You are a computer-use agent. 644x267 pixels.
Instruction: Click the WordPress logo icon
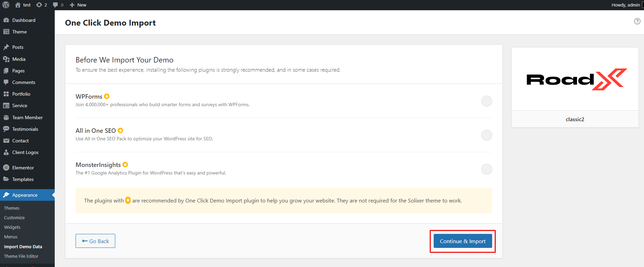(x=6, y=5)
